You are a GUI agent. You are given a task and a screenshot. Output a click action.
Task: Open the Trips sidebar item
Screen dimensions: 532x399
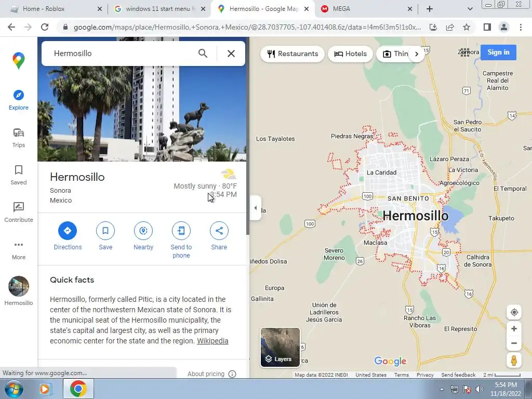tap(19, 138)
